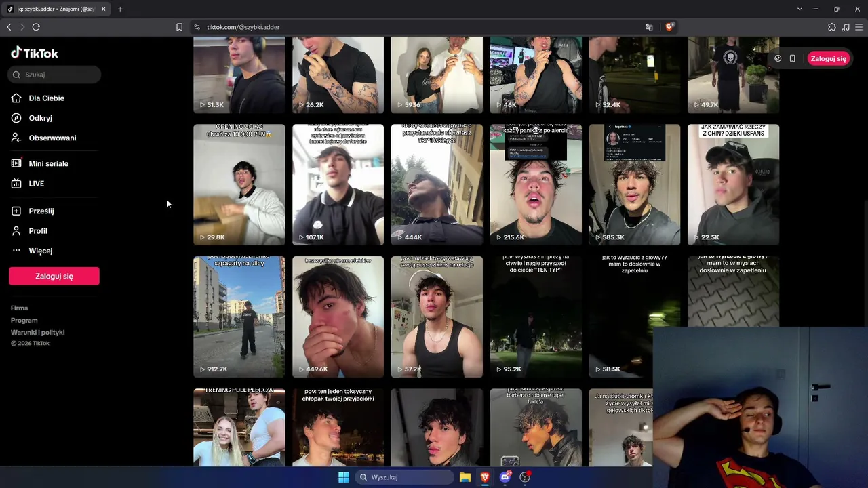Click the Więcej three-dots icon
The image size is (868, 488).
tap(16, 251)
